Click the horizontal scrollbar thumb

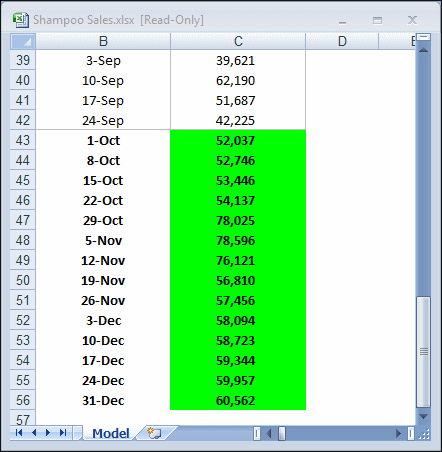click(x=282, y=433)
